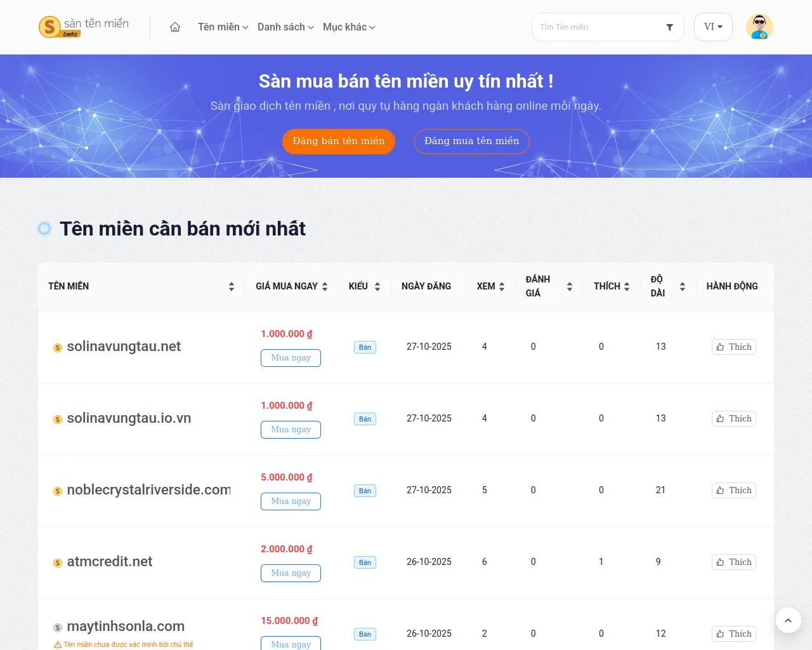The height and width of the screenshot is (650, 812).
Task: Sort table by Kiểu column arrows
Action: click(x=377, y=286)
